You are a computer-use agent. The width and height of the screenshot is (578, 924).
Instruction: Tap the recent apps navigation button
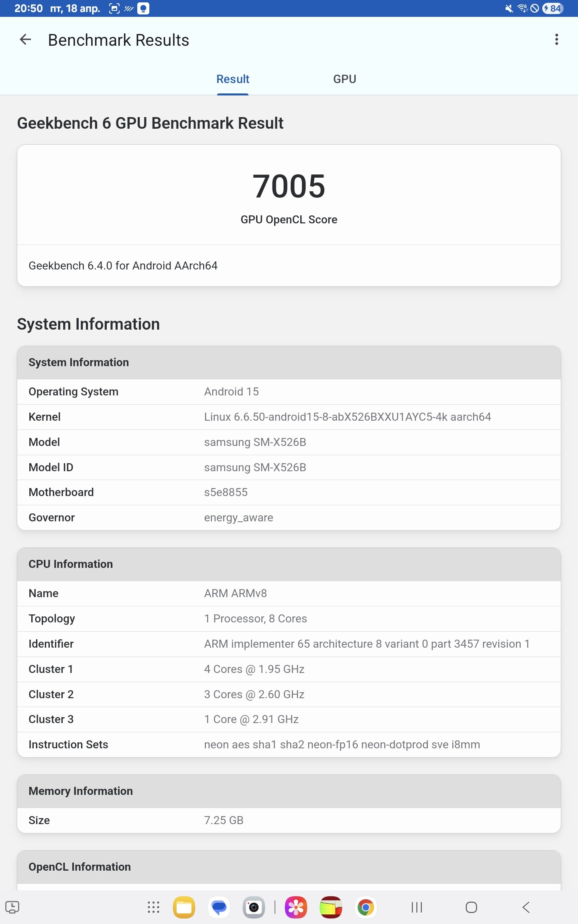tap(417, 907)
